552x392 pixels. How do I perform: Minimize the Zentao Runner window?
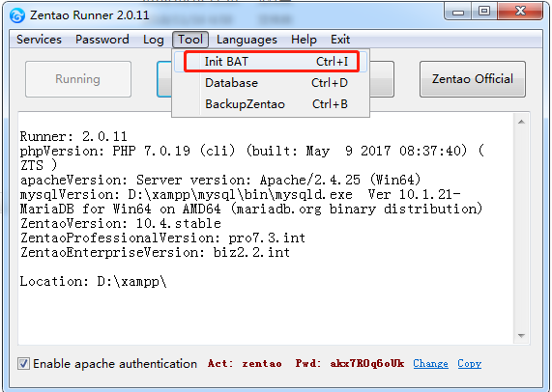click(458, 12)
